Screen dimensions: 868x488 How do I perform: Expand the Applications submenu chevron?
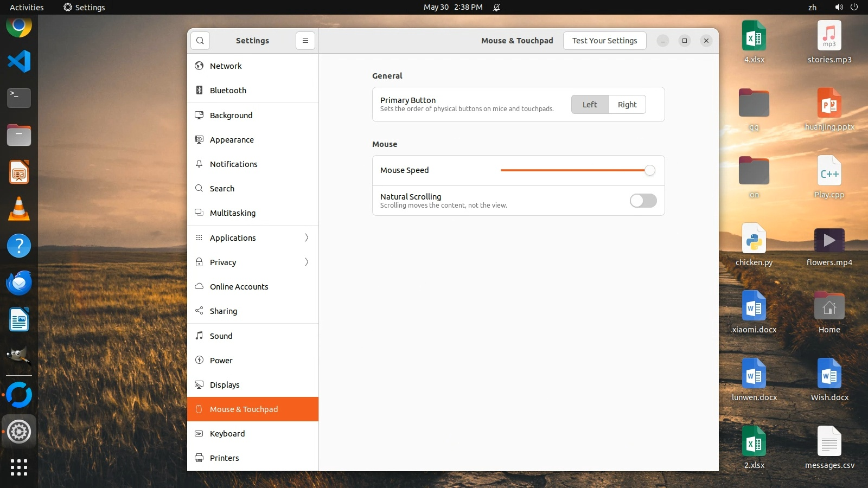pos(307,237)
